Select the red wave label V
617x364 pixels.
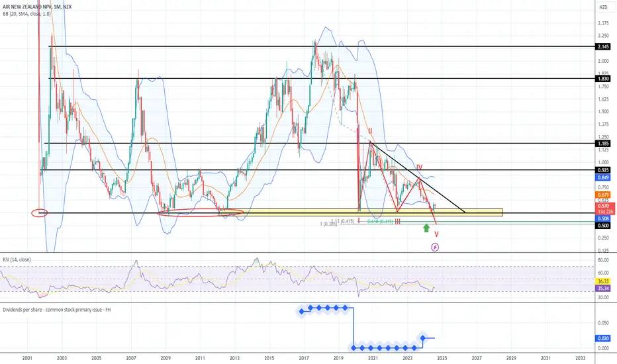(x=436, y=234)
